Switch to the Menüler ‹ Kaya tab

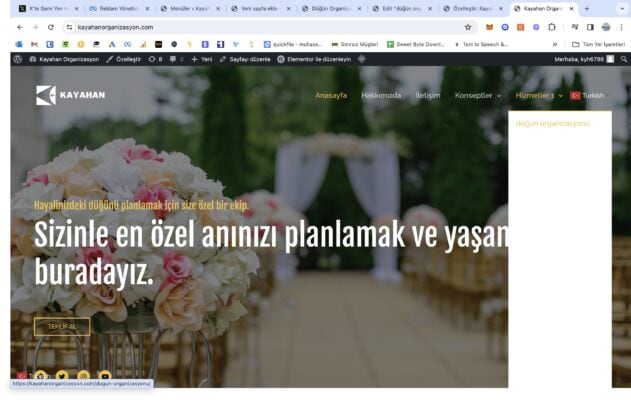point(189,8)
